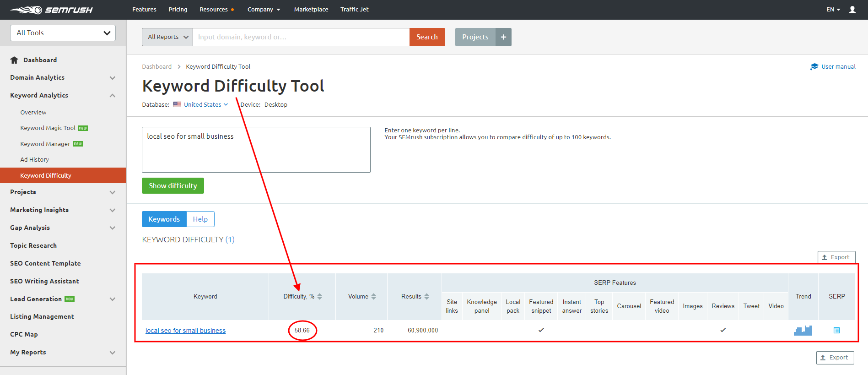
Task: Click the Dashboard breadcrumb link
Action: [157, 67]
